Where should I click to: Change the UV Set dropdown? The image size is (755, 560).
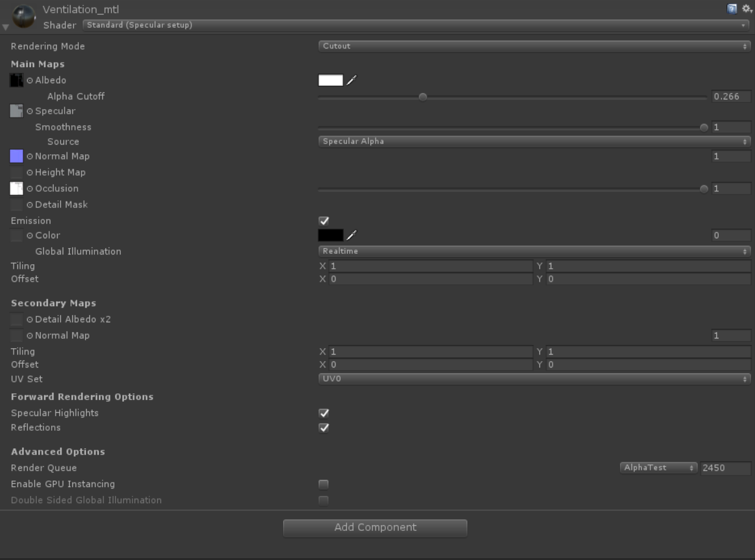(534, 379)
